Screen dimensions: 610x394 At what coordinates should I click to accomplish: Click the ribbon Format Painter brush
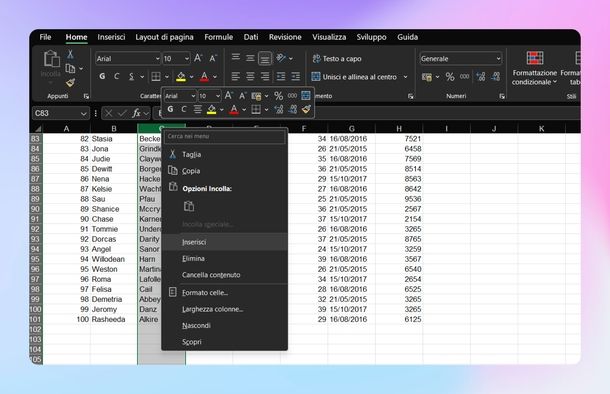pyautogui.click(x=70, y=82)
